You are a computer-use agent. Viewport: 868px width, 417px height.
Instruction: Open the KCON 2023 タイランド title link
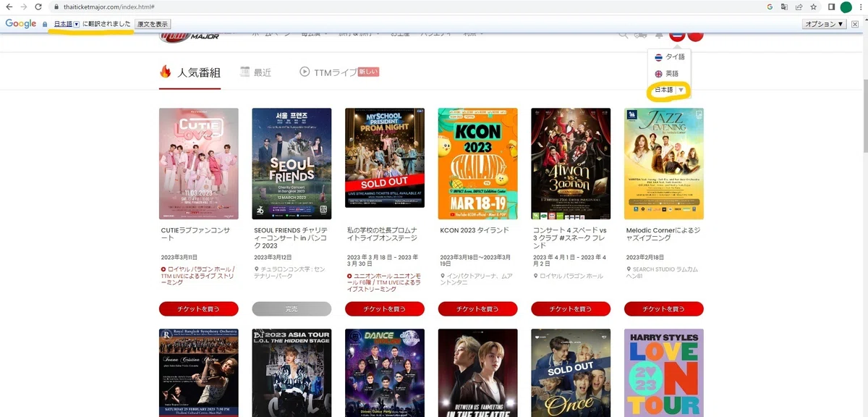pos(475,230)
